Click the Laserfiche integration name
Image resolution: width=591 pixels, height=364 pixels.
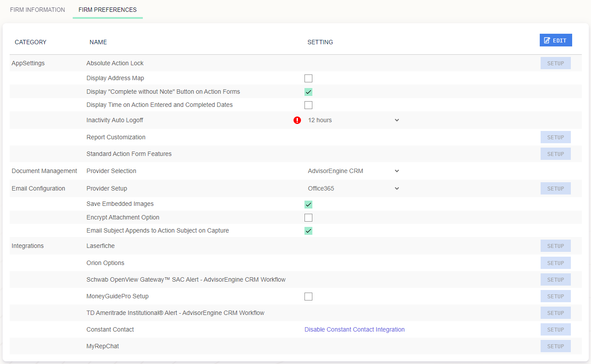(101, 246)
